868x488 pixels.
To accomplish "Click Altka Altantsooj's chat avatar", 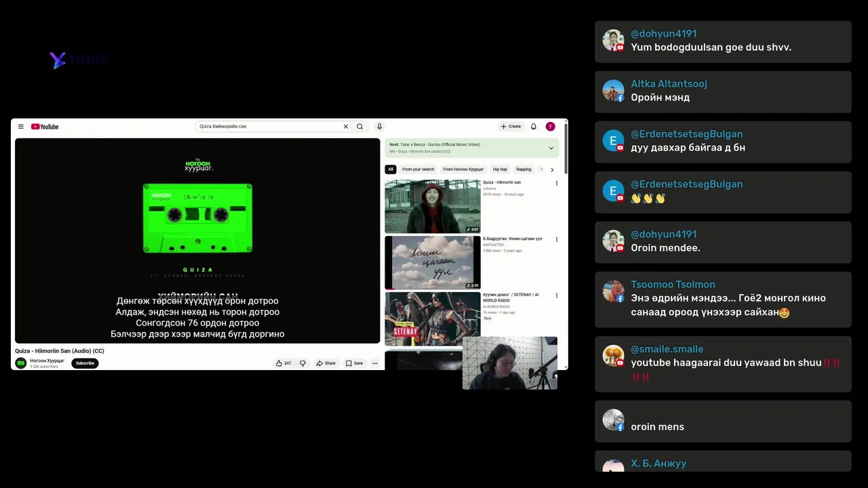I will point(613,91).
